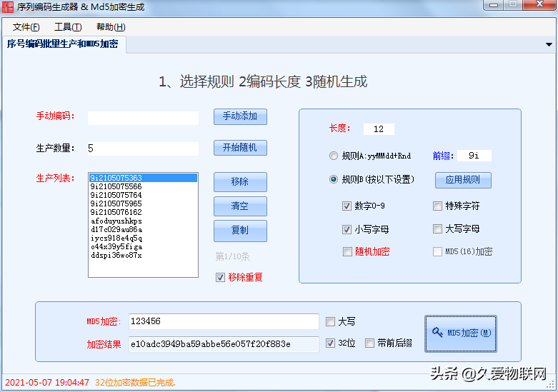Select the 序号编码批量生产和MD5加密 tab

(x=63, y=44)
